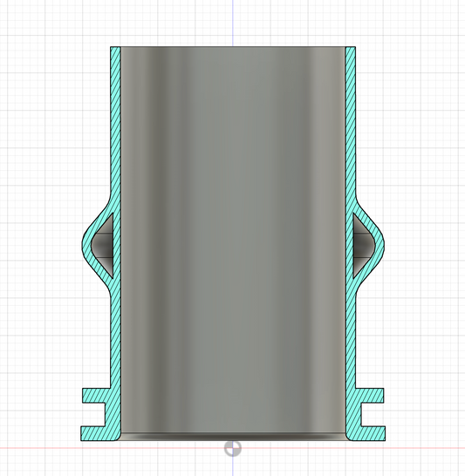Select the dark bottom rim of the bore
The image size is (465, 476).
pos(233,437)
